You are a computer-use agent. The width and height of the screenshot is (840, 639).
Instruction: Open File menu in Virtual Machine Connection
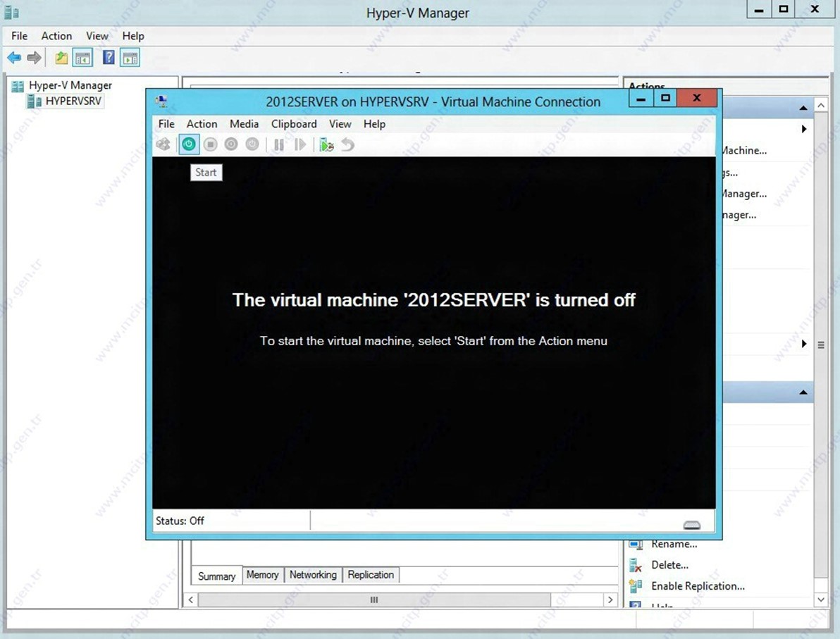click(x=166, y=124)
